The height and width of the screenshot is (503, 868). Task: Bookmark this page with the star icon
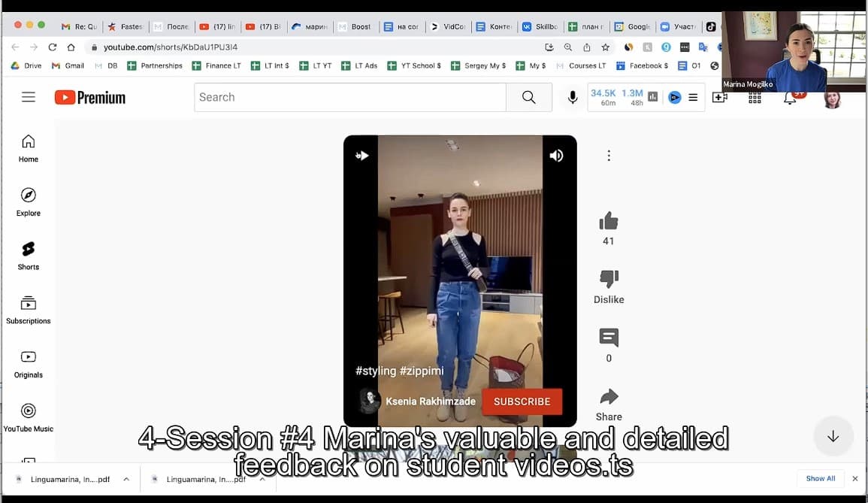pos(606,47)
